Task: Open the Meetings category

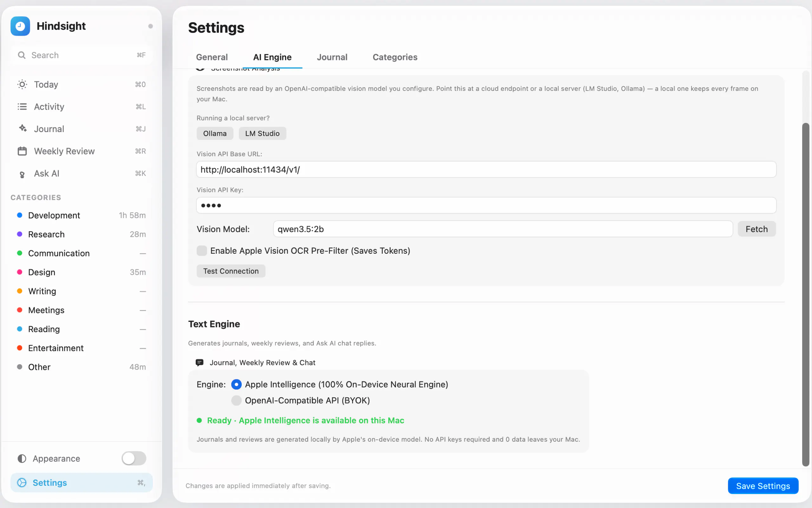Action: click(81, 310)
